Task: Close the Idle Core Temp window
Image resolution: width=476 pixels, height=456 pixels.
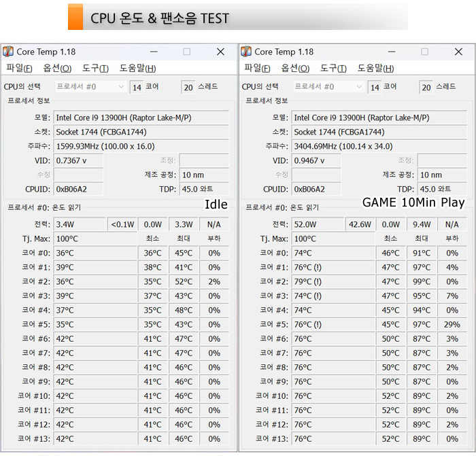Action: click(x=220, y=52)
